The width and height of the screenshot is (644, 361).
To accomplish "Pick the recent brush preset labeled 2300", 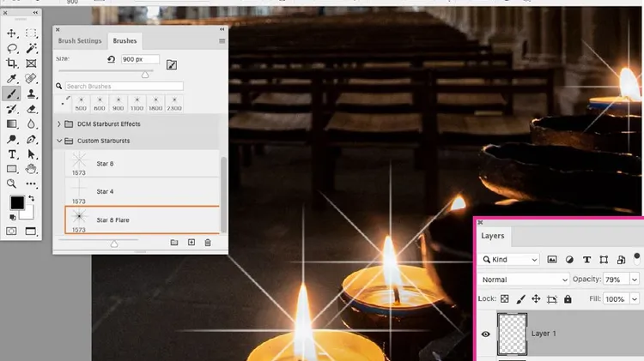I will (174, 104).
